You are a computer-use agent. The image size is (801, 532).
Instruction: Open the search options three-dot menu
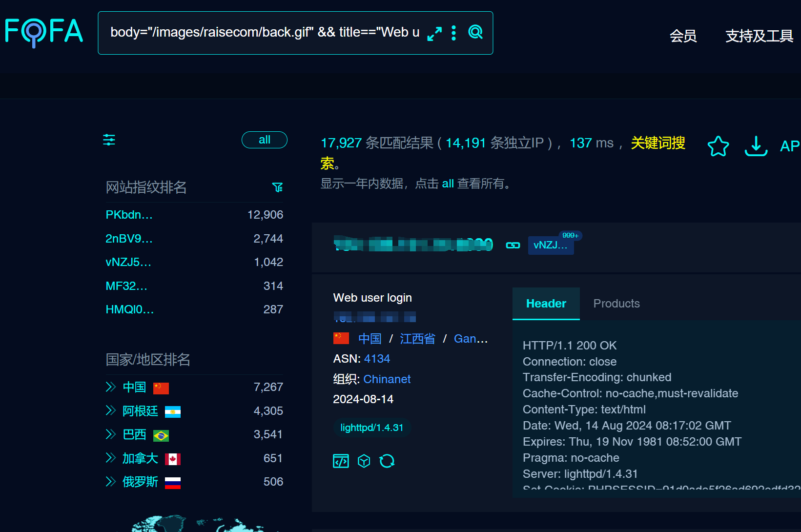pyautogui.click(x=454, y=33)
